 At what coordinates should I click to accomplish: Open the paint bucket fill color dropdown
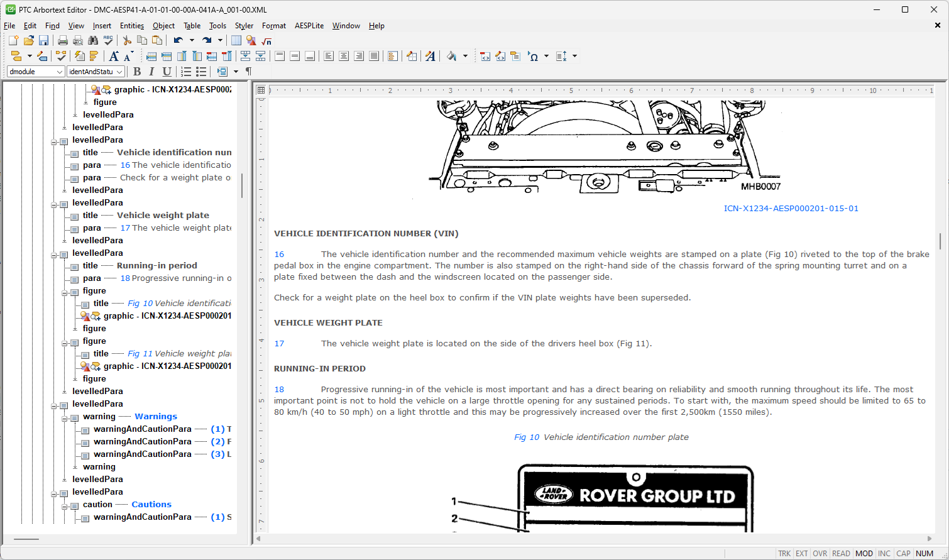(465, 57)
